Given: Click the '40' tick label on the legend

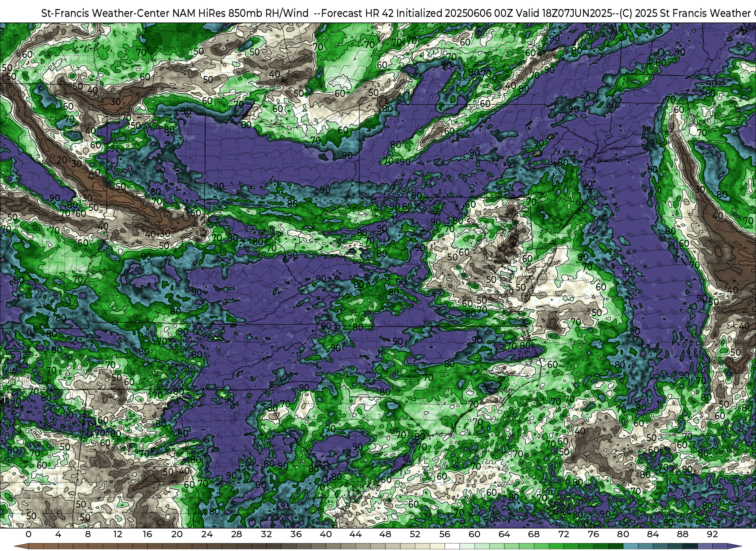Looking at the screenshot, I should (x=326, y=534).
